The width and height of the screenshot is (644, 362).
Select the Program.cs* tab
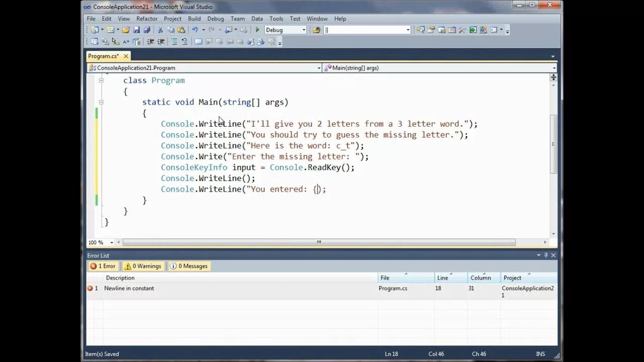click(104, 56)
